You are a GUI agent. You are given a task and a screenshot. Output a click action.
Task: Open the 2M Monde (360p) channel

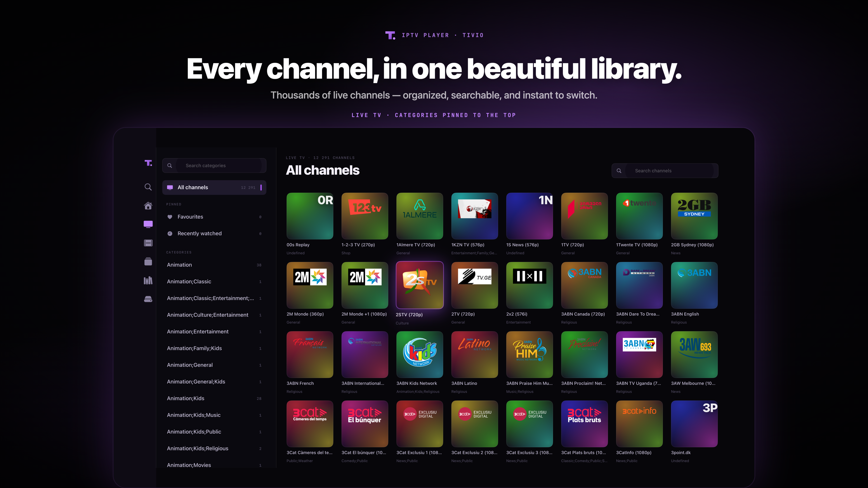point(310,285)
